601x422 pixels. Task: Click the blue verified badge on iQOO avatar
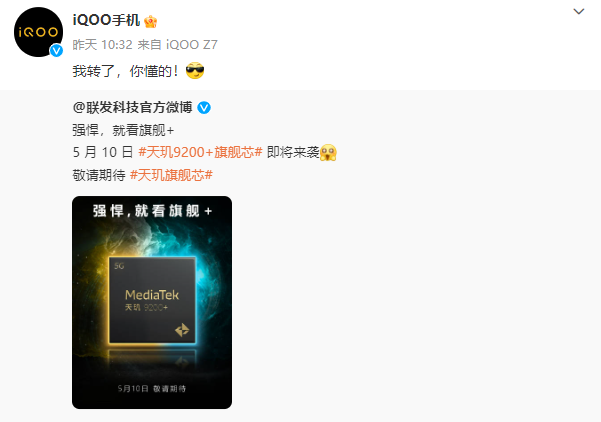pos(57,51)
